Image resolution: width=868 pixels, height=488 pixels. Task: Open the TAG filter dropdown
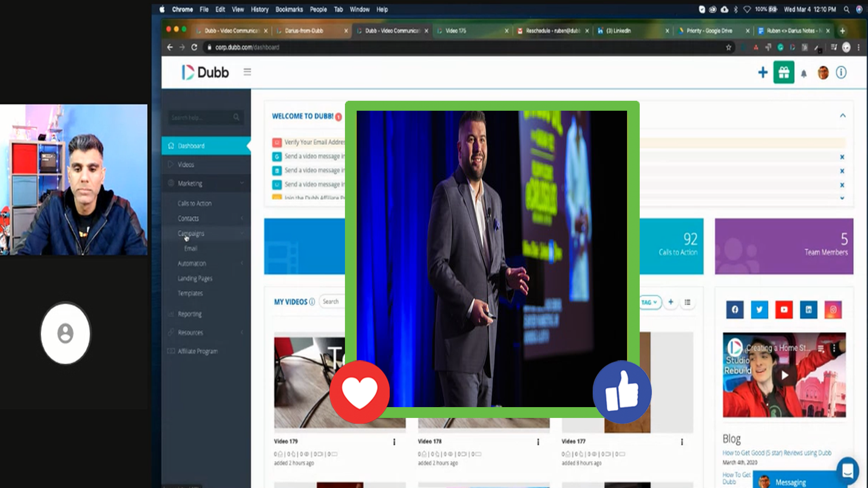[x=650, y=302]
